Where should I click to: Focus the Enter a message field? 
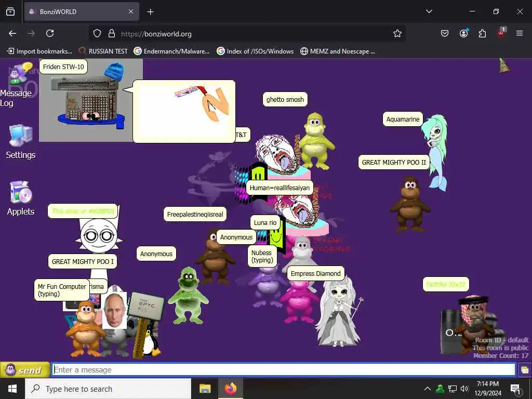(284, 369)
